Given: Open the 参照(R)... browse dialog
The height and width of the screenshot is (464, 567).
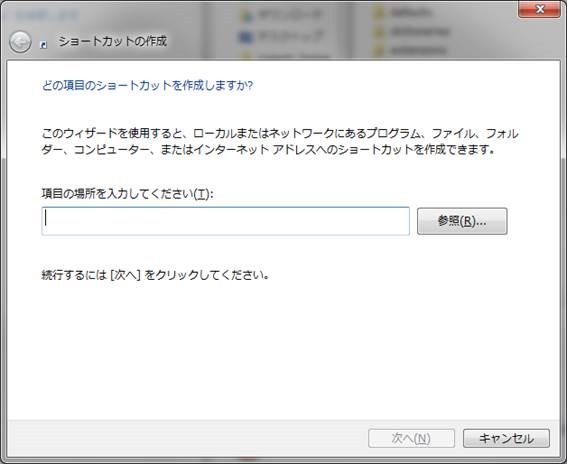Looking at the screenshot, I should [x=462, y=221].
